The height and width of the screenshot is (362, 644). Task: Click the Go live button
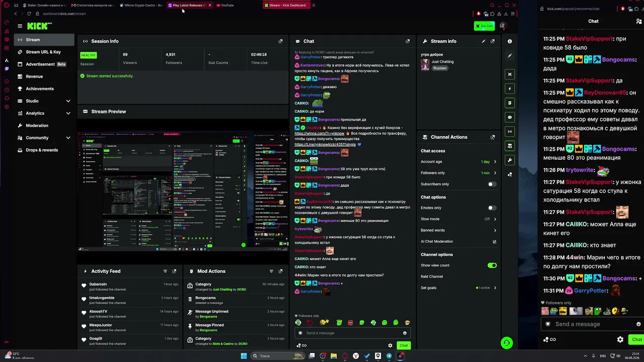pyautogui.click(x=484, y=26)
